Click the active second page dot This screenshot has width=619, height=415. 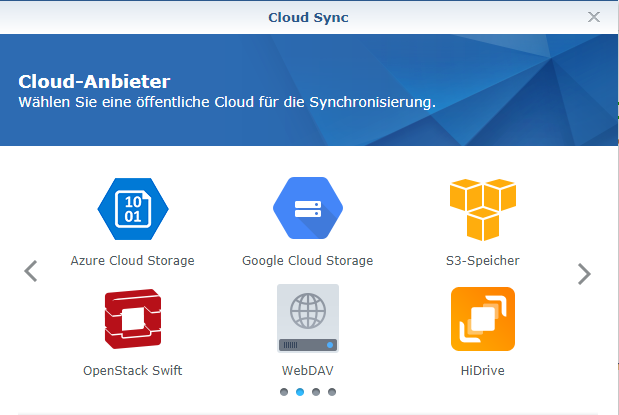click(300, 392)
